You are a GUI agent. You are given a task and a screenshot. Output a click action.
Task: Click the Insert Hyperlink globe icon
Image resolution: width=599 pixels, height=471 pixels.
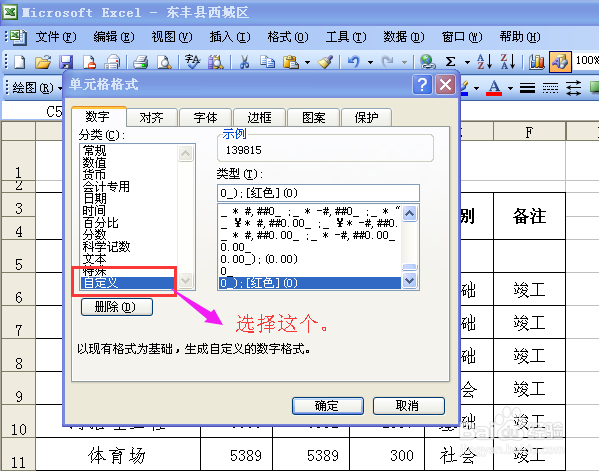pyautogui.click(x=427, y=62)
